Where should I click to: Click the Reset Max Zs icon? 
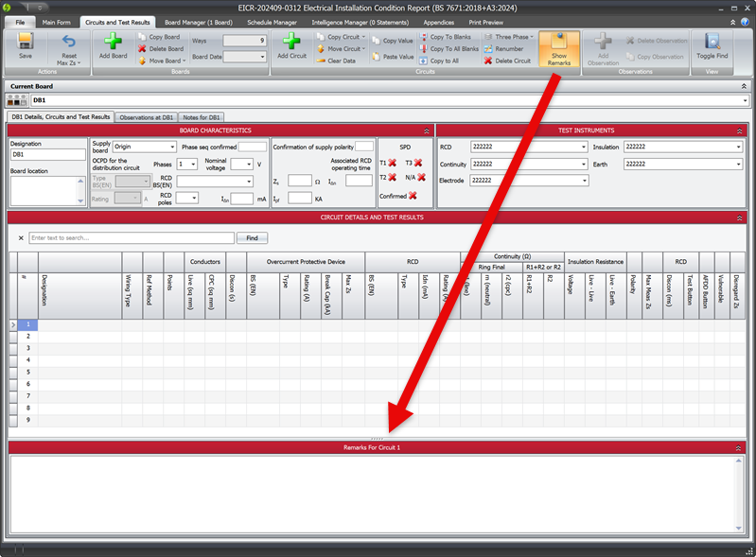(69, 42)
